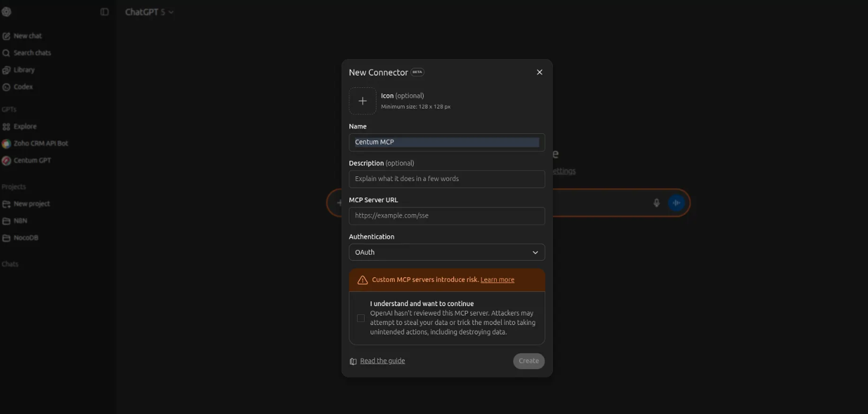Click the Zoho CRM API Bot avatar
Screen dimensions: 868x414
tap(6, 143)
